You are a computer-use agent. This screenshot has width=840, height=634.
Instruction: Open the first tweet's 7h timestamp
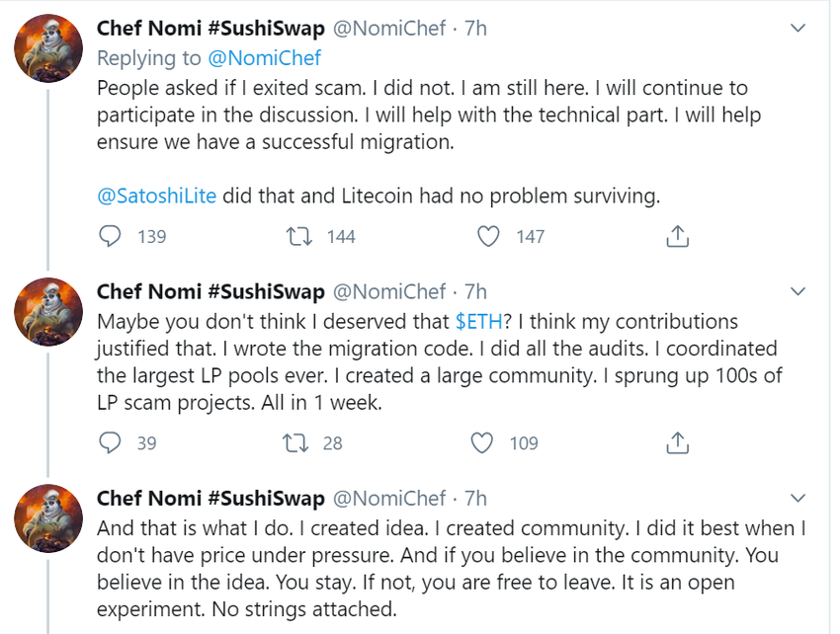475,29
